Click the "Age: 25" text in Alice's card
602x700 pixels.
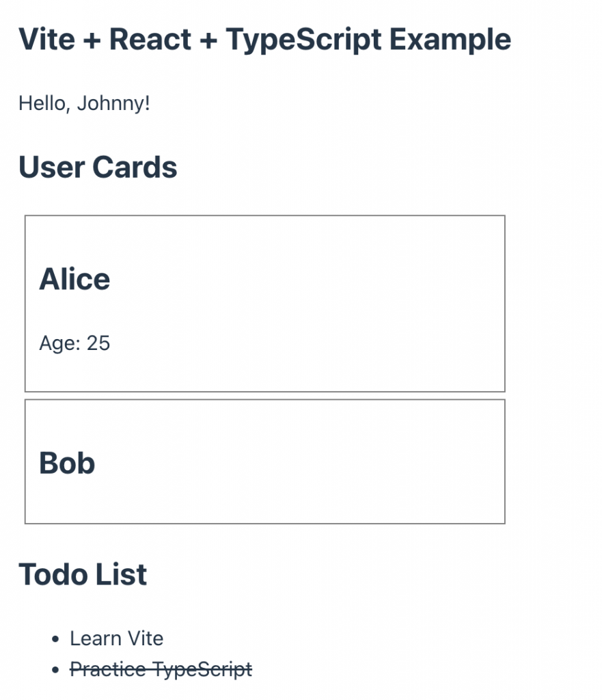click(74, 342)
